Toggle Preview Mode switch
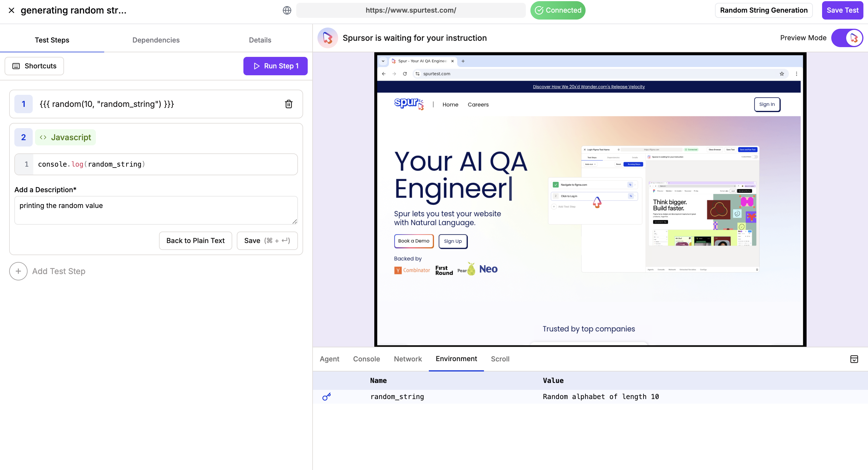This screenshot has height=470, width=868. 847,38
